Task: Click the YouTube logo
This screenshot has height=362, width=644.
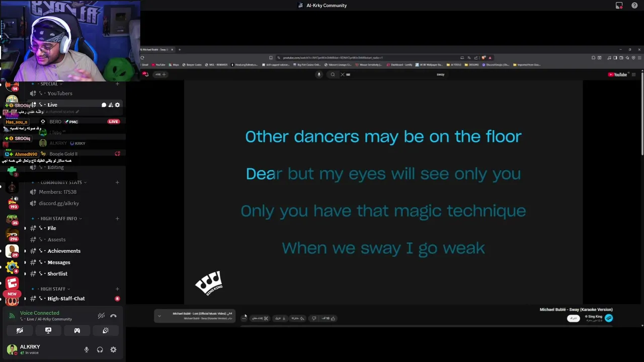Action: (x=618, y=74)
